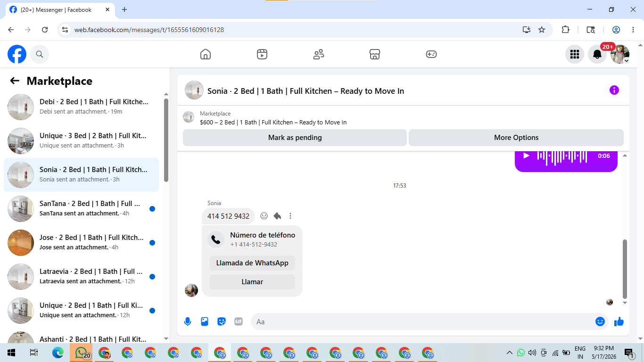Click the voice message waveform
This screenshot has width=644, height=362.
click(x=562, y=156)
